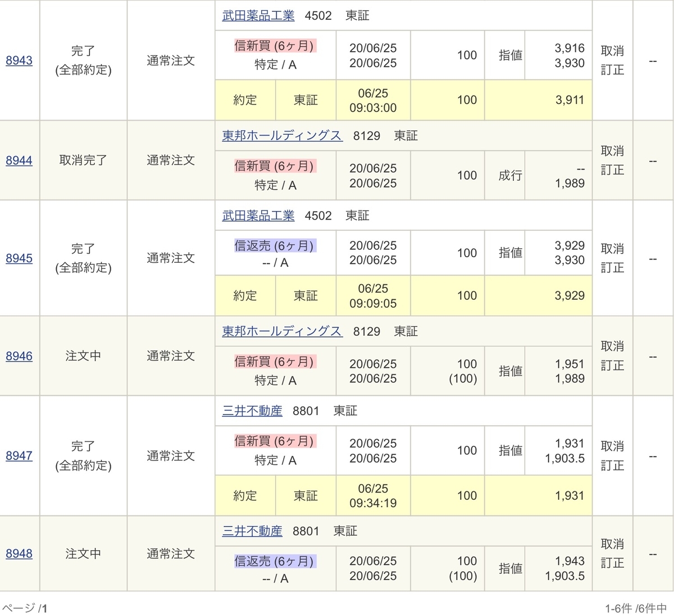Open 武田薬品工業 link in order 8943
Screen dimensions: 674x616
click(258, 16)
